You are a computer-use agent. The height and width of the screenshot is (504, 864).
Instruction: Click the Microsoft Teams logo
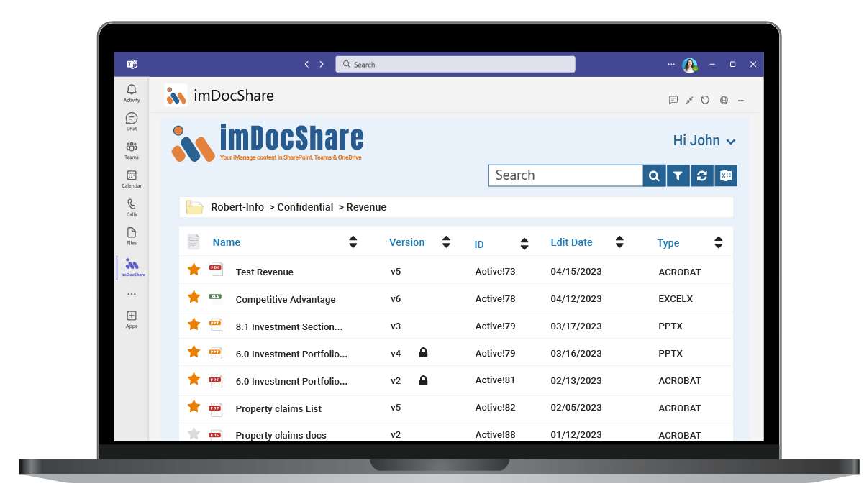click(132, 64)
